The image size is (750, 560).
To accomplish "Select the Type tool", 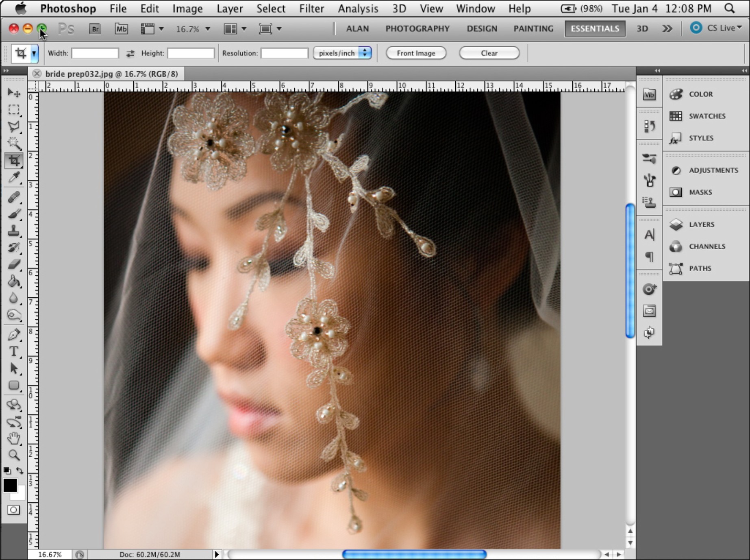I will click(x=14, y=351).
